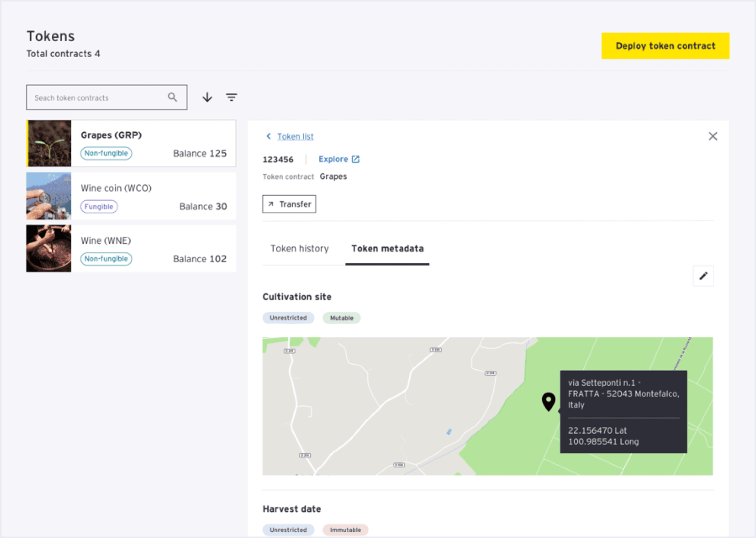The height and width of the screenshot is (538, 756).
Task: Open the filter list icon
Action: click(232, 97)
